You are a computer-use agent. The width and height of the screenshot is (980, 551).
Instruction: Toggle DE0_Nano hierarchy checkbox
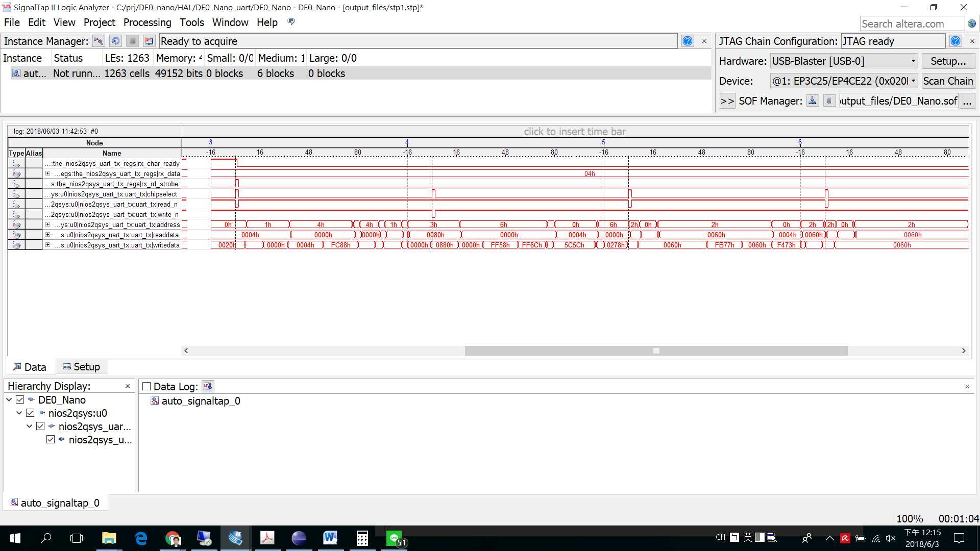(x=20, y=399)
